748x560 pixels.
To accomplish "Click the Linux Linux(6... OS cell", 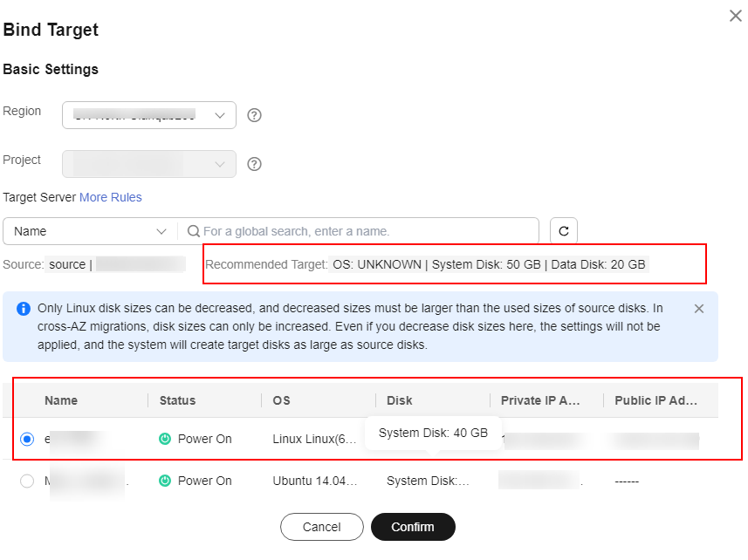I will point(314,439).
